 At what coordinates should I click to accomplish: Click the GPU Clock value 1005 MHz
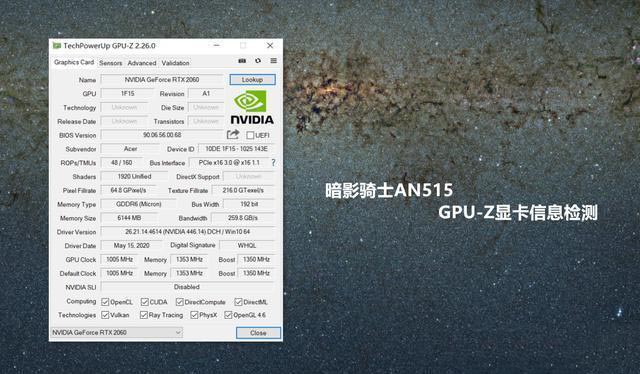(120, 259)
